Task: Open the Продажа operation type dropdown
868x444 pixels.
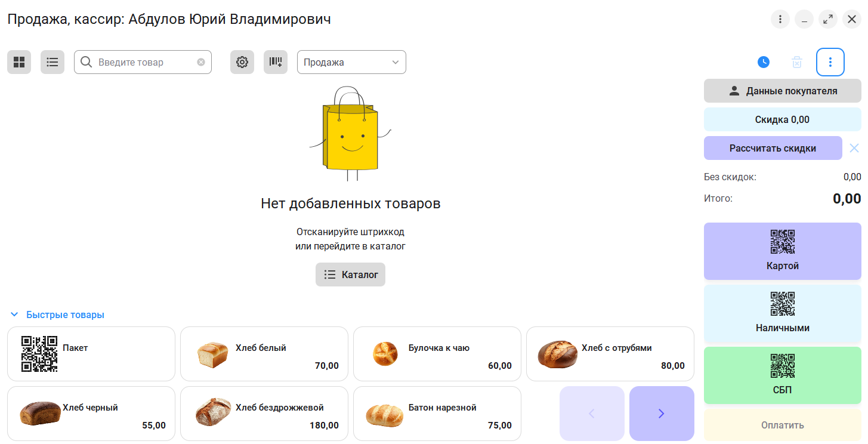Action: tap(351, 62)
